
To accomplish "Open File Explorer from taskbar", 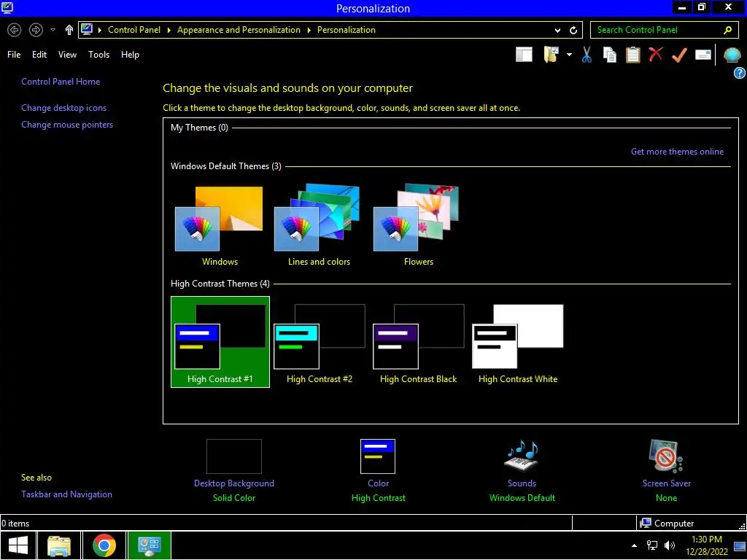I will 59,545.
